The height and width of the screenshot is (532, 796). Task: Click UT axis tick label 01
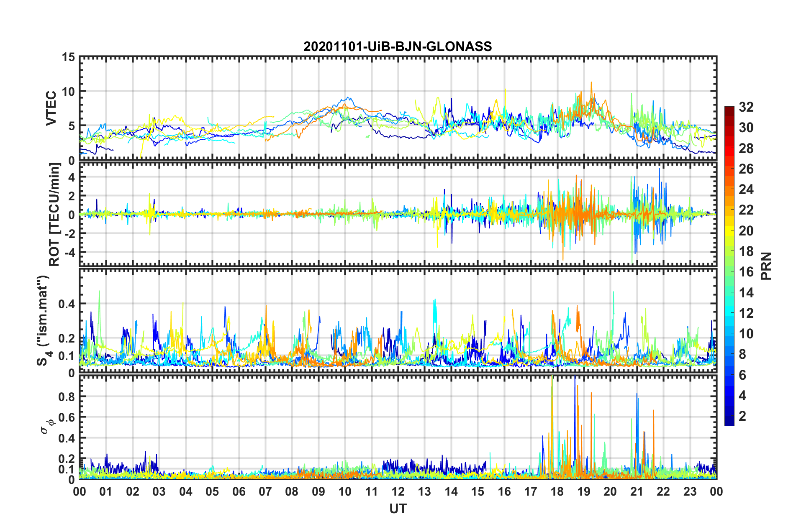coord(106,491)
